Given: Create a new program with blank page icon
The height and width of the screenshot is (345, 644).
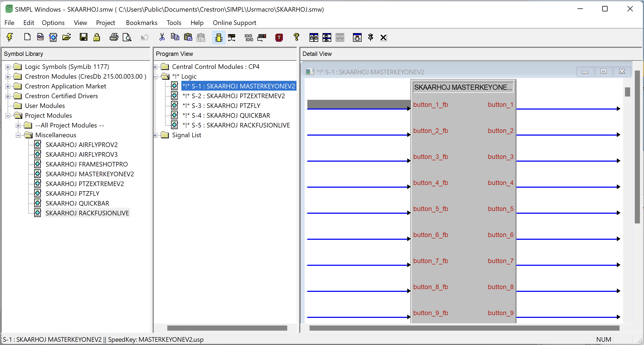Looking at the screenshot, I should pyautogui.click(x=27, y=37).
